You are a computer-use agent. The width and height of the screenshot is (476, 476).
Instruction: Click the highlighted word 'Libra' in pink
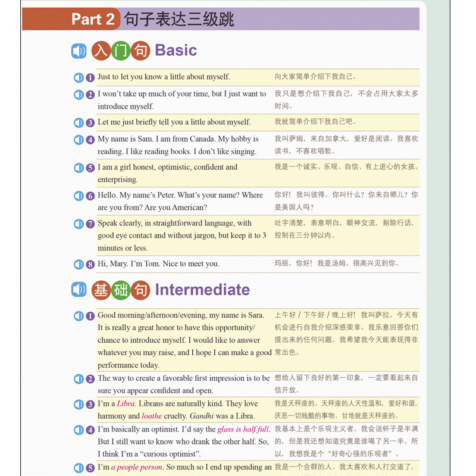tap(126, 404)
